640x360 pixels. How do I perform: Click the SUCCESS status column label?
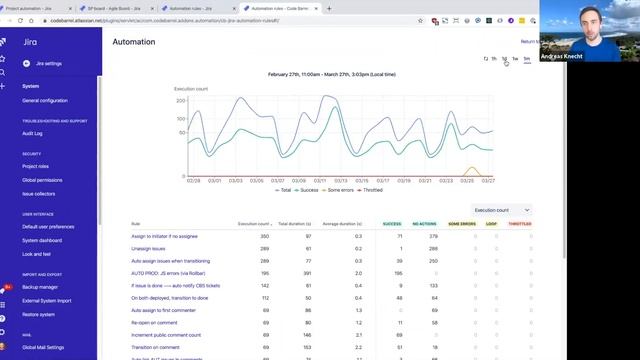[392, 224]
